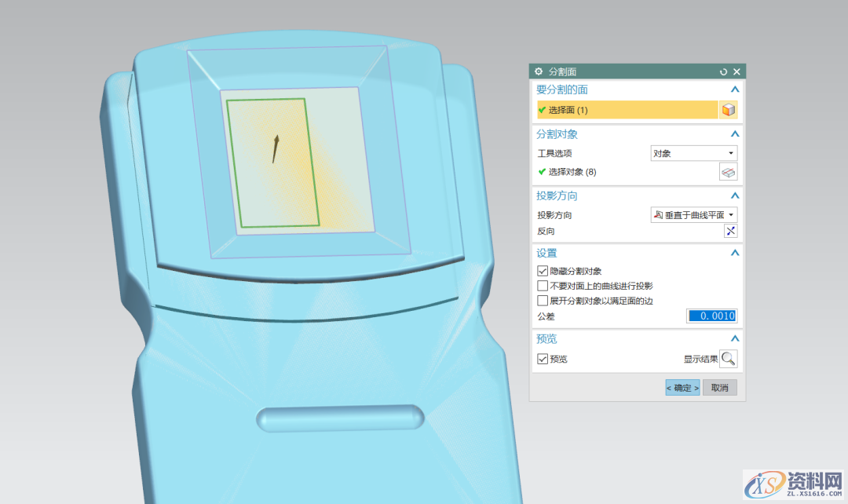
Task: Enable 不要对面上的曲线进行投影
Action: click(543, 285)
